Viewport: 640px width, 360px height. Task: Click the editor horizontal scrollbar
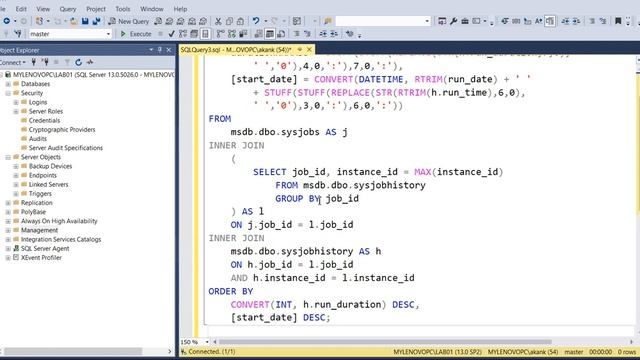385,342
